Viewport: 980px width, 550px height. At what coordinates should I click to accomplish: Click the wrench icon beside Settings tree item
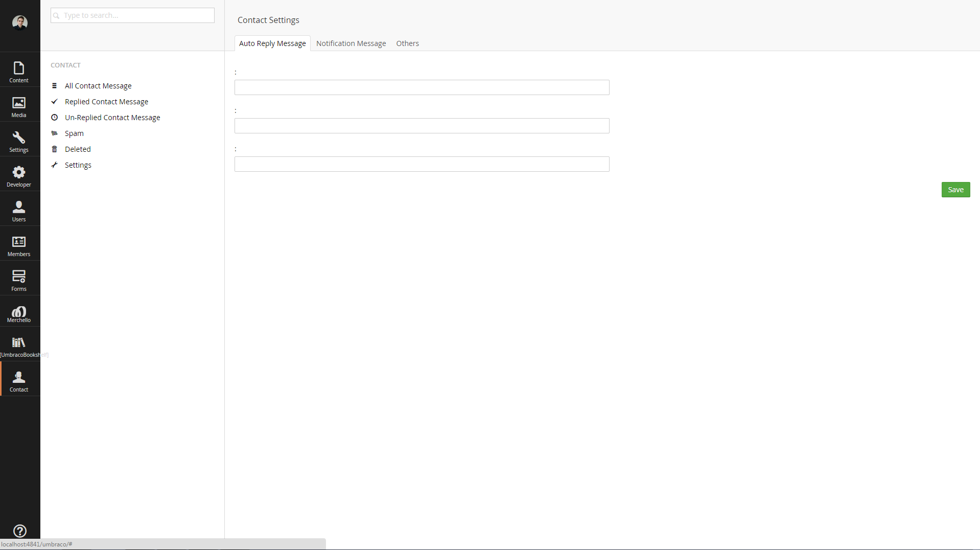54,165
